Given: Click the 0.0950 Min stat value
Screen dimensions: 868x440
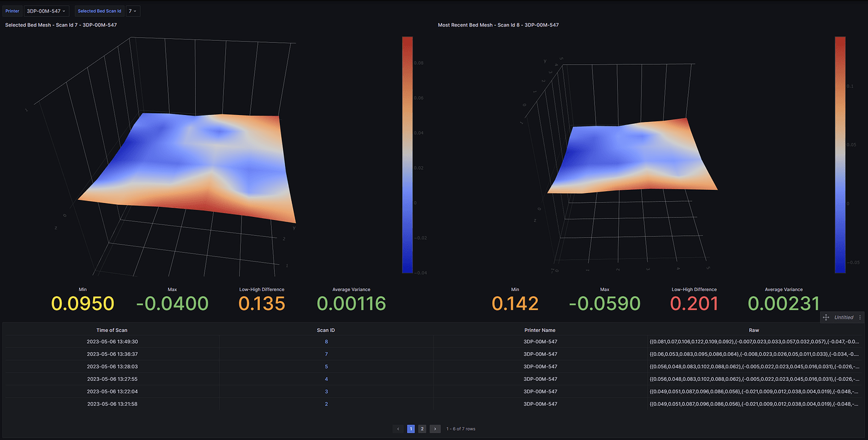Looking at the screenshot, I should (x=83, y=304).
